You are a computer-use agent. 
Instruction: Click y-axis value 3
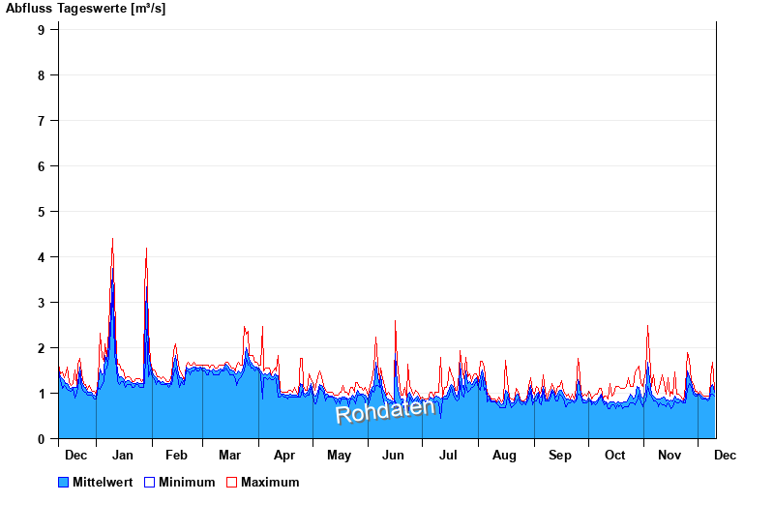click(x=41, y=303)
